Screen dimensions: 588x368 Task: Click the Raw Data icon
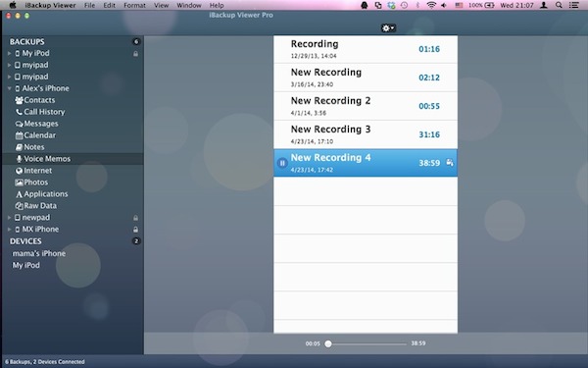pos(19,206)
